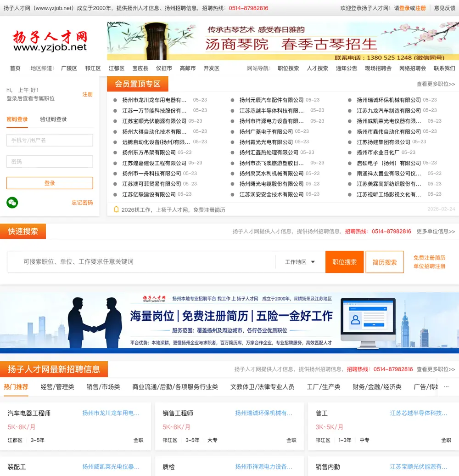This screenshot has height=476, width=459.
Task: Select the 商业流通/后勤/各项服务行业类 tab
Action: pos(175,387)
